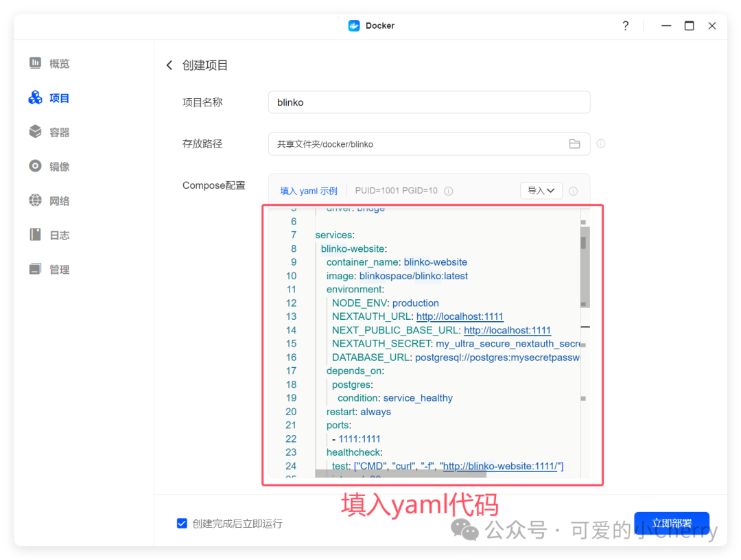Image resolution: width=741 pixels, height=560 pixels.
Task: Click 'postgres:' on line 18
Action: 353,385
